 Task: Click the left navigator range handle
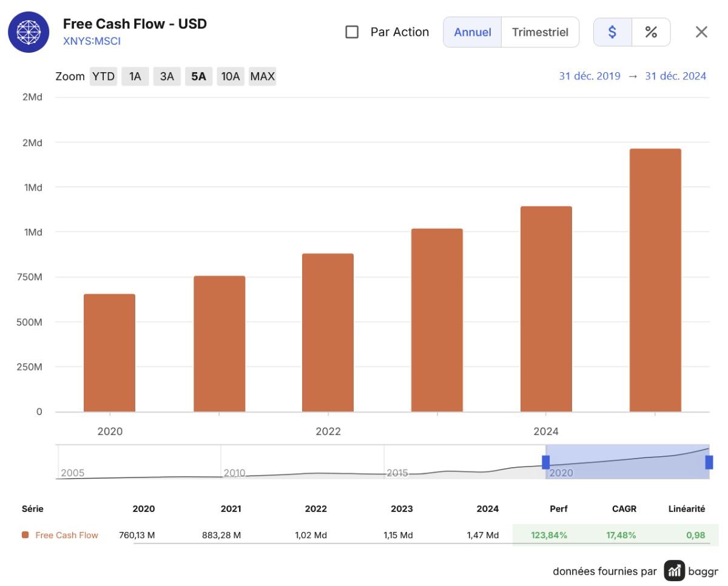[545, 462]
